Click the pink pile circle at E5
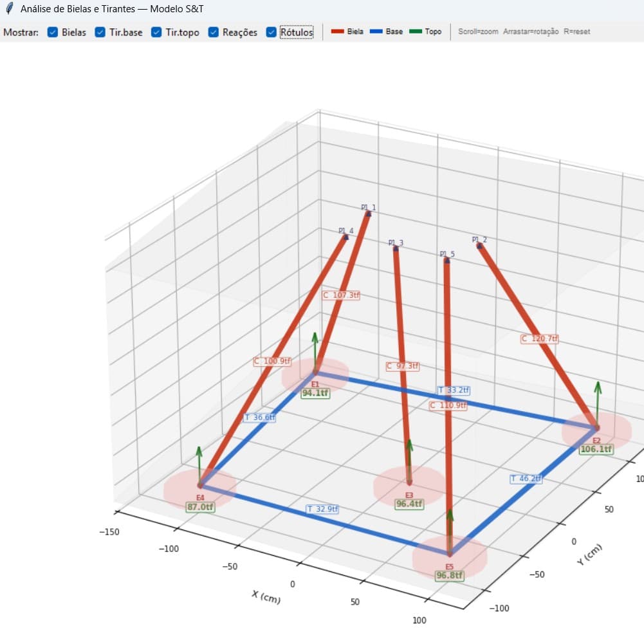 (449, 557)
